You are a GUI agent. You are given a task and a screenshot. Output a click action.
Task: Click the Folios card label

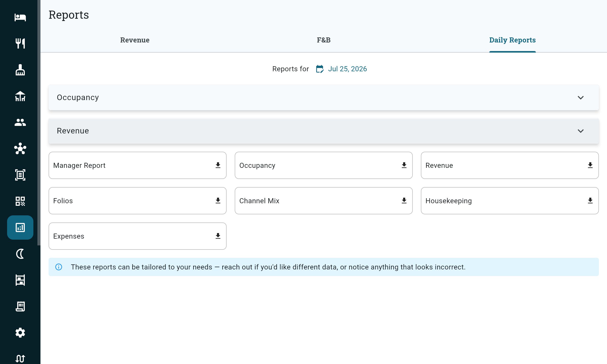coord(63,201)
